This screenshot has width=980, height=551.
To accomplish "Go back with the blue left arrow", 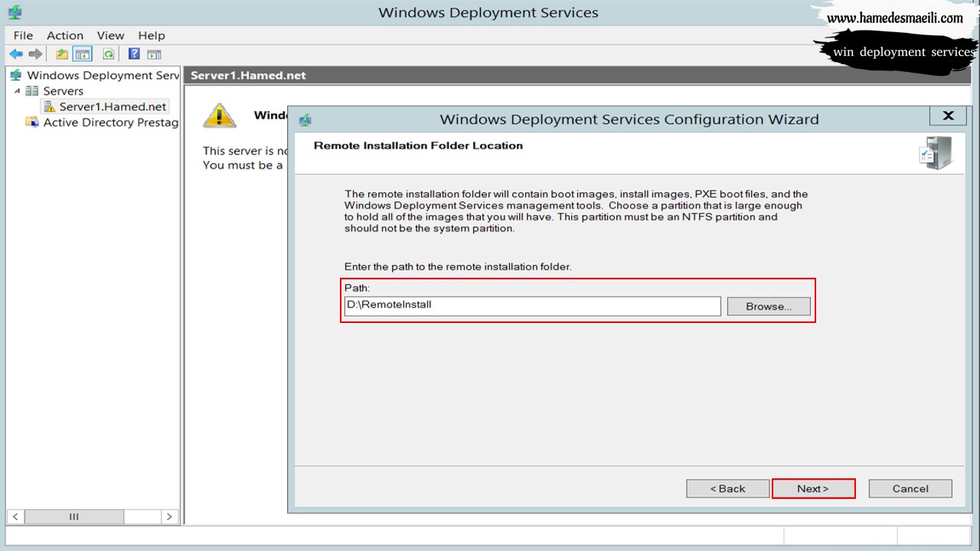I will tap(16, 54).
